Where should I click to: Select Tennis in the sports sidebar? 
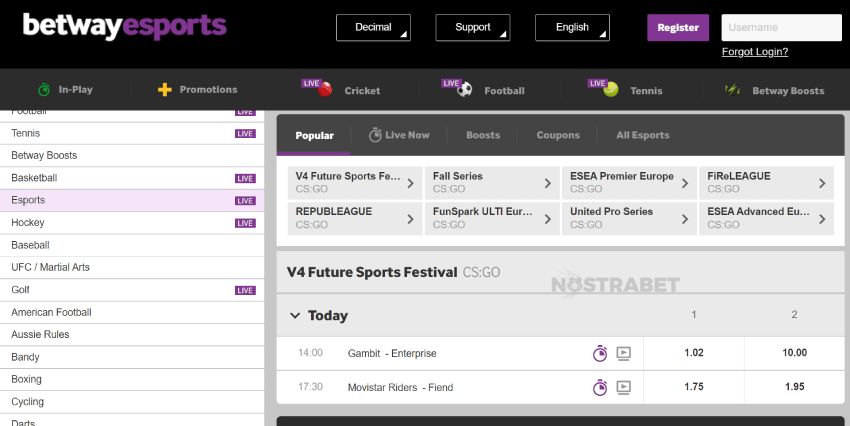coord(132,133)
